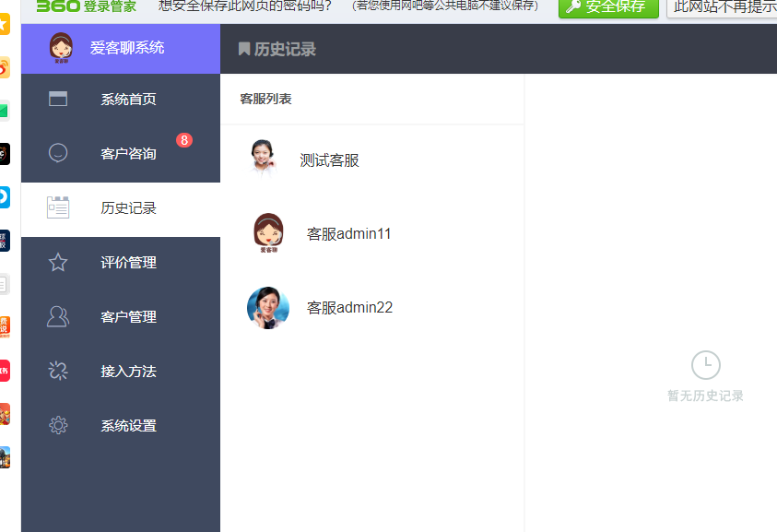This screenshot has height=532, width=777.
Task: Open the 系统首页 home icon in sidebar
Action: tap(57, 99)
